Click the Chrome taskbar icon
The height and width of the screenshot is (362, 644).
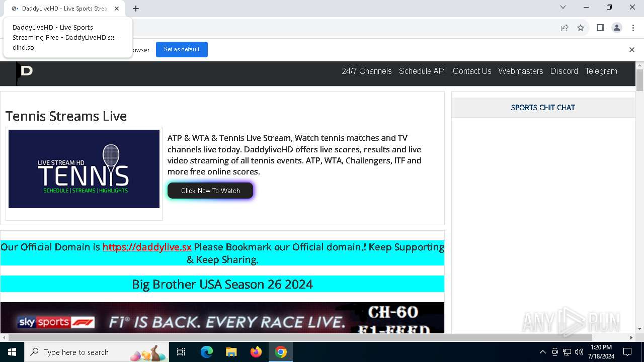pyautogui.click(x=281, y=352)
